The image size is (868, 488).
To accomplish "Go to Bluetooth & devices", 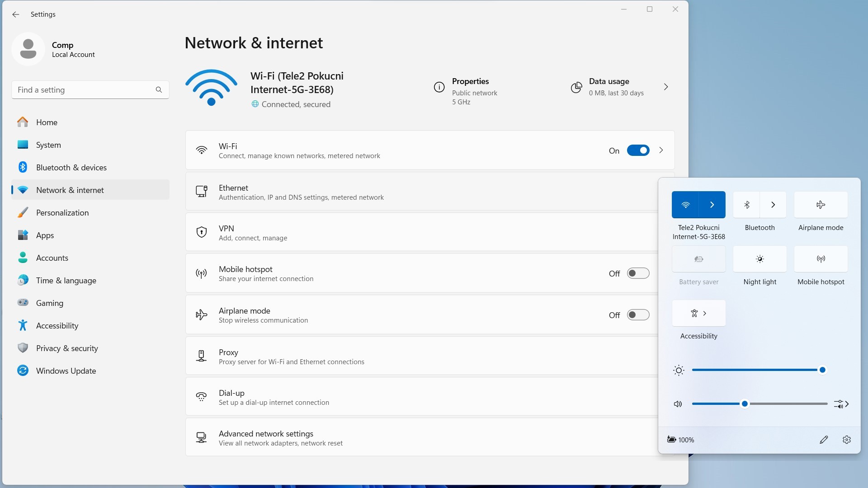I will 90,167.
